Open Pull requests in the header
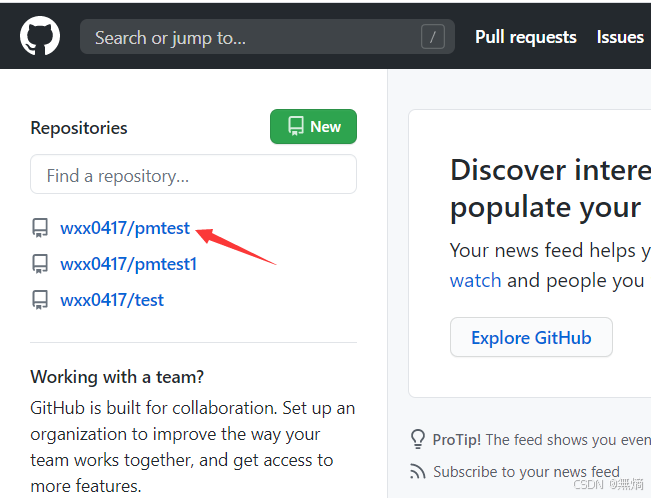The image size is (651, 498). [x=526, y=37]
